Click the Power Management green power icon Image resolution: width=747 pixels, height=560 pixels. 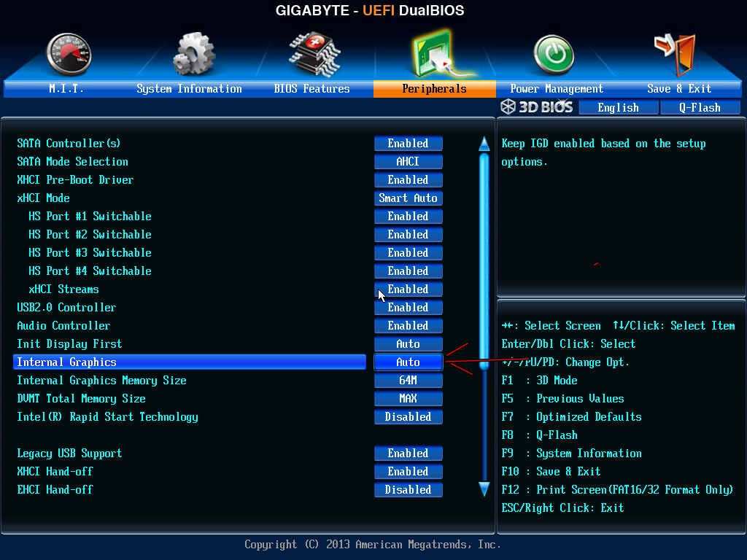coord(554,55)
